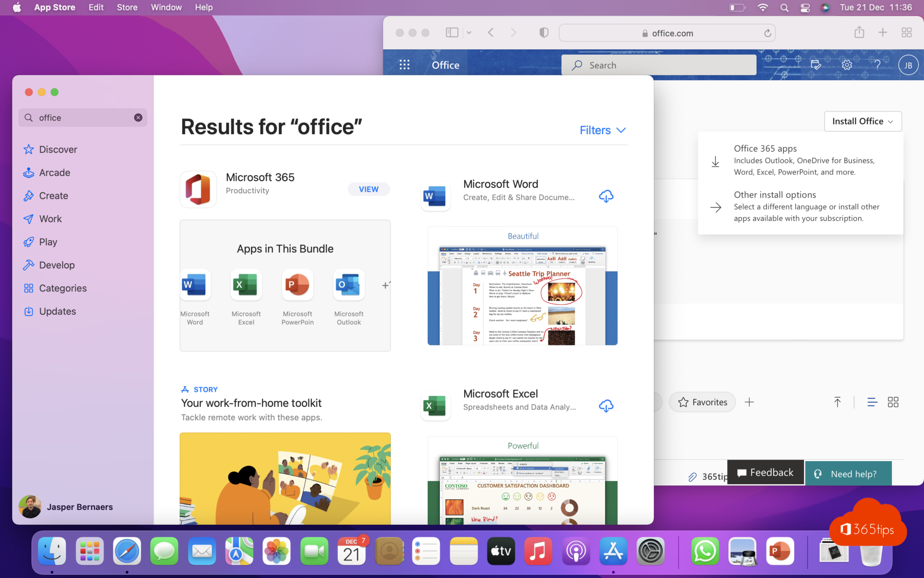Viewport: 924px width, 578px height.
Task: Select the Categories section in sidebar
Action: click(x=63, y=289)
